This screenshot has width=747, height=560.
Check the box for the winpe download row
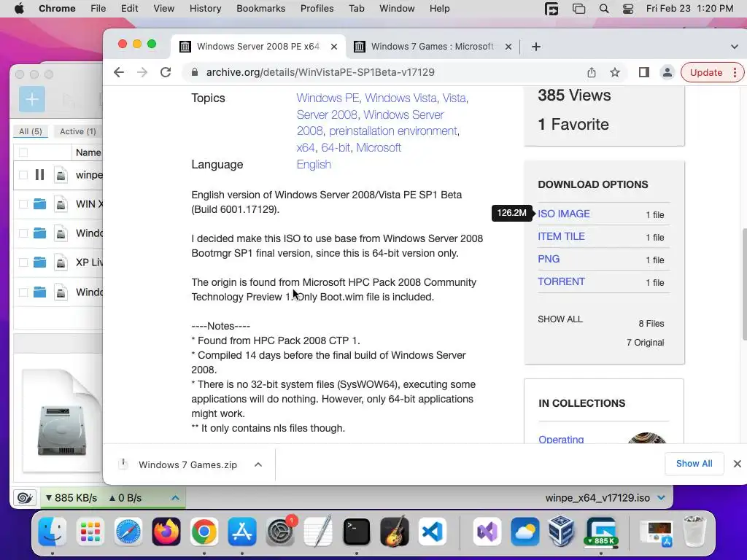click(x=23, y=175)
